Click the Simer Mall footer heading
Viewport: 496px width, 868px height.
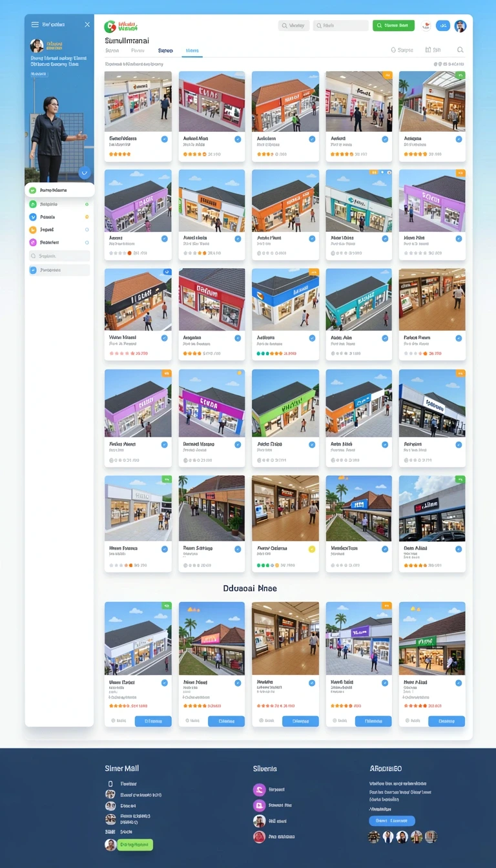point(122,769)
